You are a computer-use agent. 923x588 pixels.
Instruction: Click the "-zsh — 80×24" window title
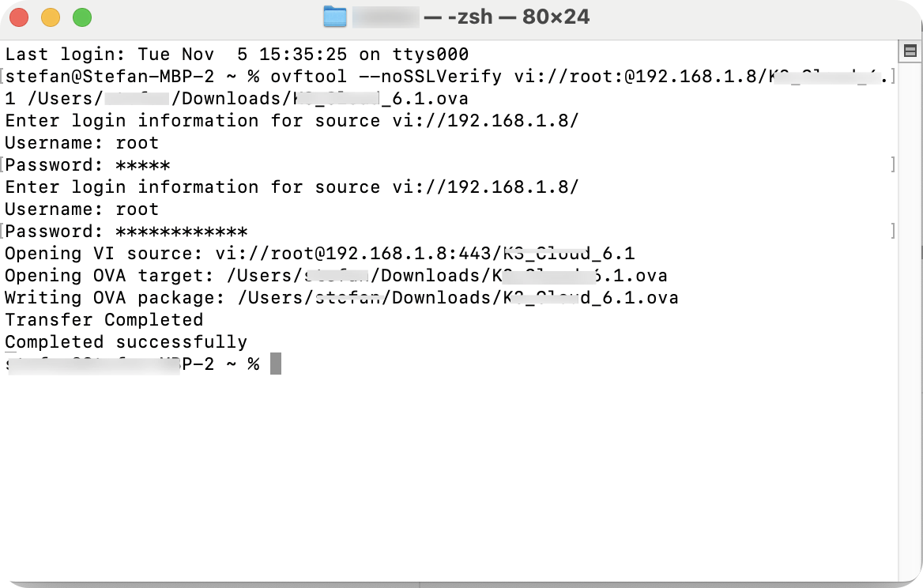pos(518,17)
